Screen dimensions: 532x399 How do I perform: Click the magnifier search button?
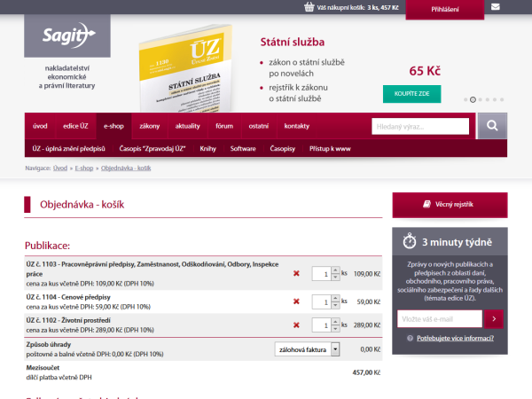point(492,126)
